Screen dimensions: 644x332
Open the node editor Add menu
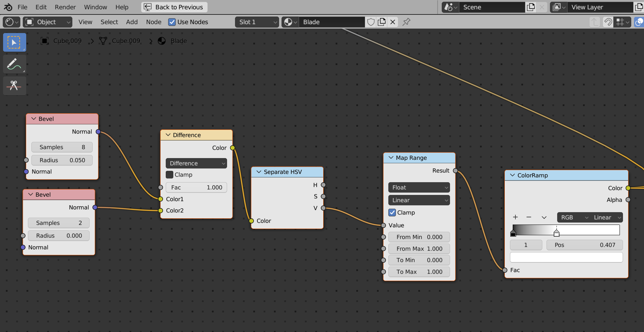132,22
